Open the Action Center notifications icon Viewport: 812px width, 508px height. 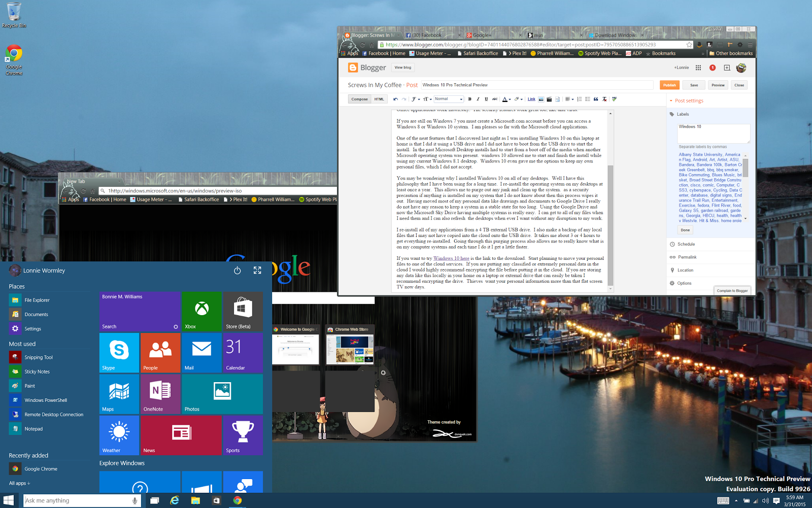(776, 501)
